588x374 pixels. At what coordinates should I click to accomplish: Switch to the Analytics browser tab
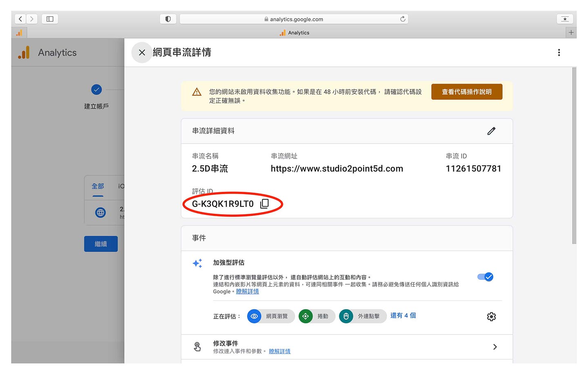click(294, 33)
